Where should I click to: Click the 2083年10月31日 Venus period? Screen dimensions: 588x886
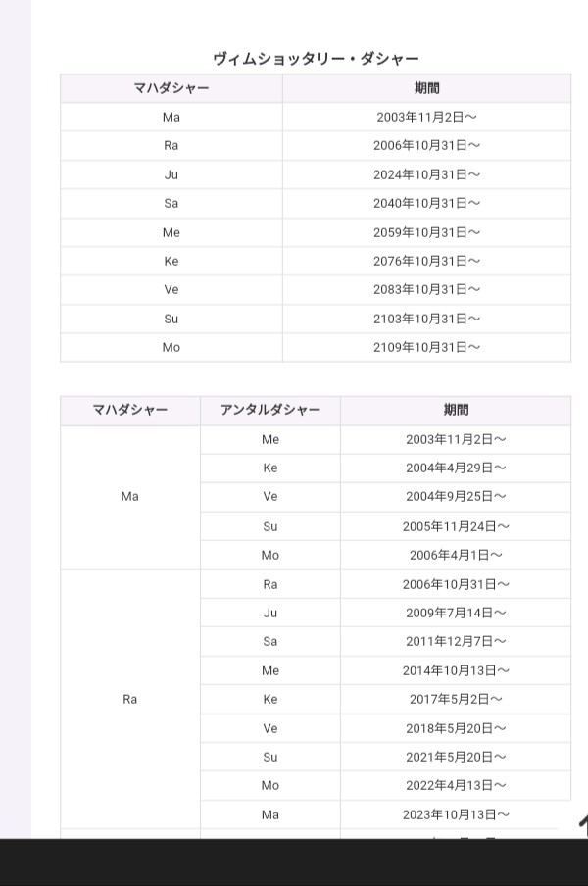(426, 290)
